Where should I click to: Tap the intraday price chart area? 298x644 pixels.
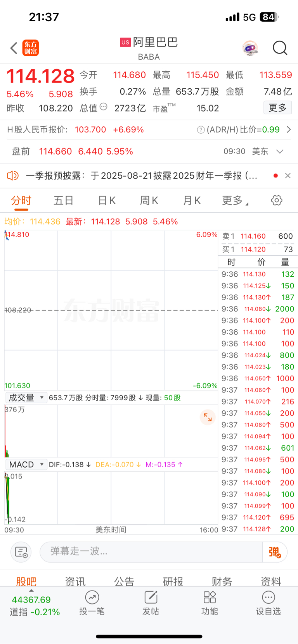coord(111,310)
